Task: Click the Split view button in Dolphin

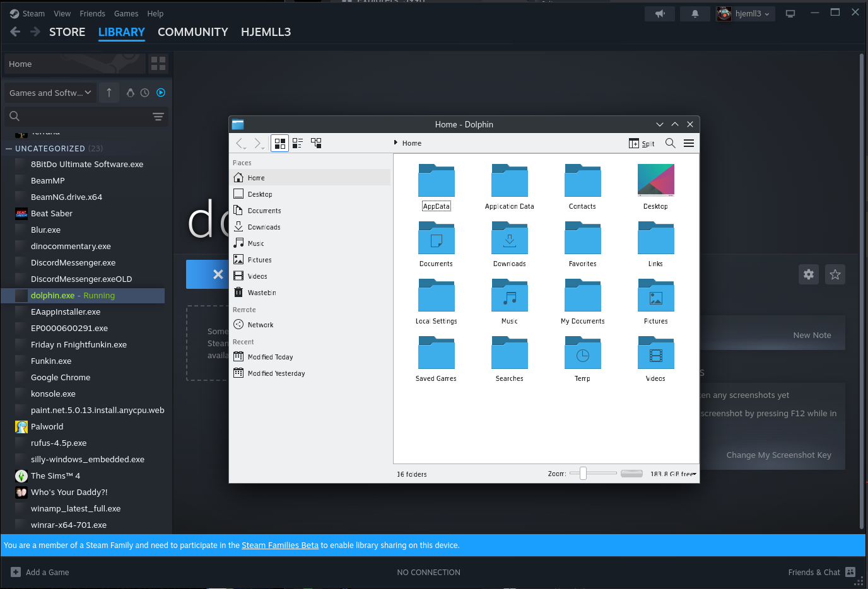Action: pyautogui.click(x=642, y=143)
